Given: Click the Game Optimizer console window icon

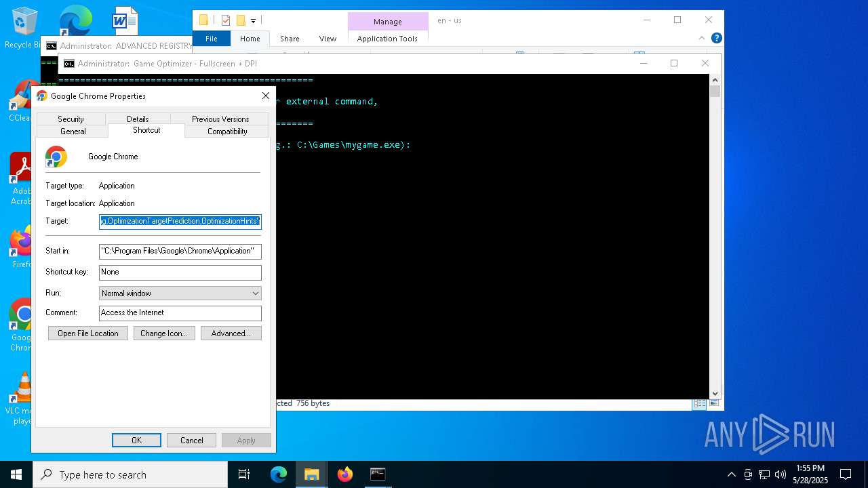Looking at the screenshot, I should pyautogui.click(x=68, y=64).
